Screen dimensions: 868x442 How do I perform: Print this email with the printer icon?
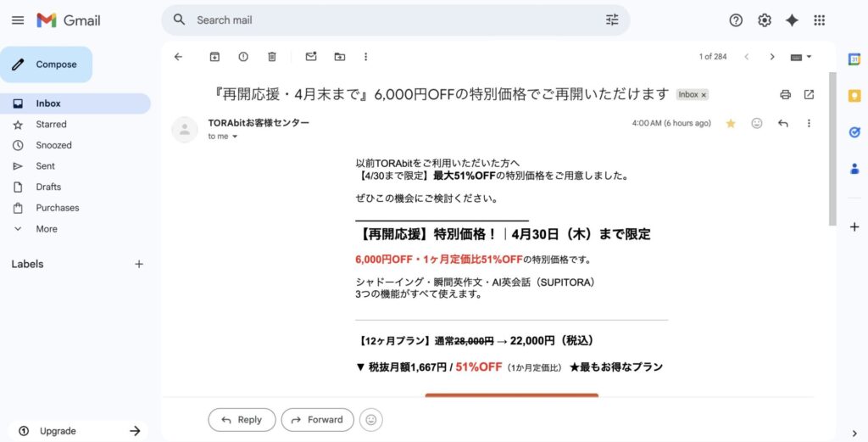[x=785, y=94]
